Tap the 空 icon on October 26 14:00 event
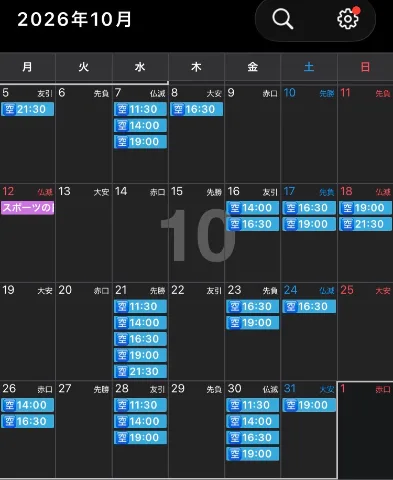Image resolution: width=393 pixels, height=480 pixels. point(9,405)
